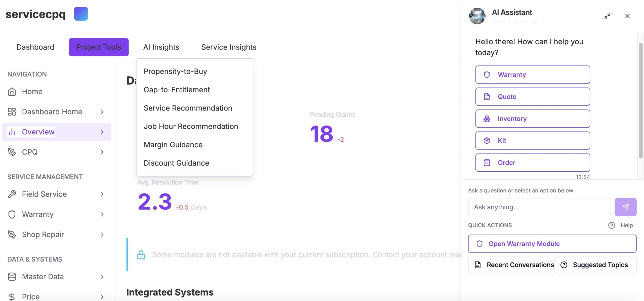Click the Home house icon in navigation
Viewport: 644px width, 301px height.
click(x=12, y=92)
